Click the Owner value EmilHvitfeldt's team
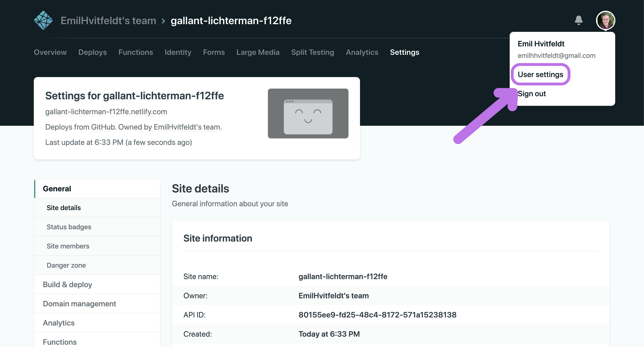Screen dimensions: 644x347 (334, 296)
